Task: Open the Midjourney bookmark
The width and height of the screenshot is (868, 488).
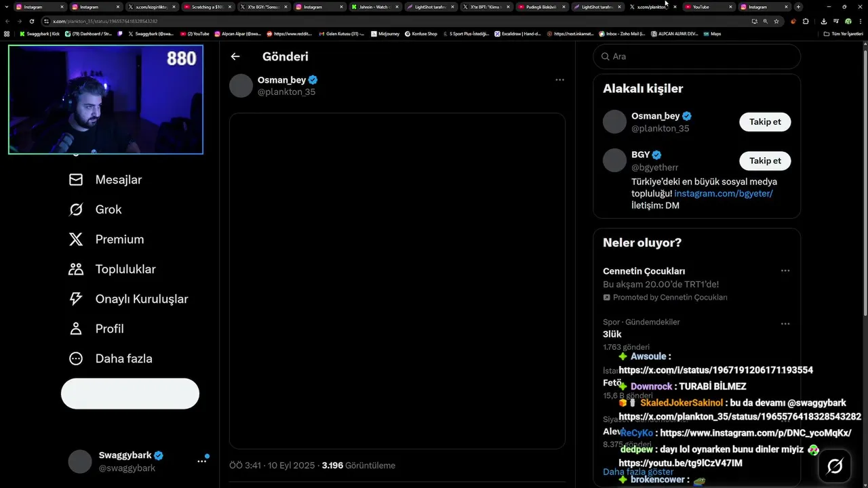Action: tap(385, 33)
